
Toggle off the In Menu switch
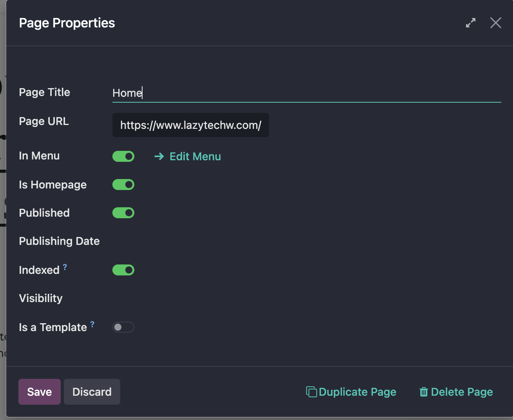pos(123,156)
